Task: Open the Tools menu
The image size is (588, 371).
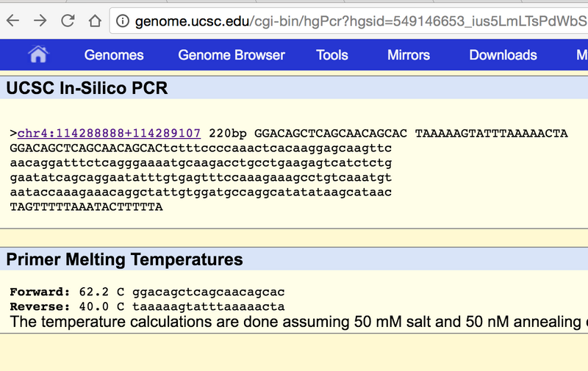Action: tap(332, 55)
